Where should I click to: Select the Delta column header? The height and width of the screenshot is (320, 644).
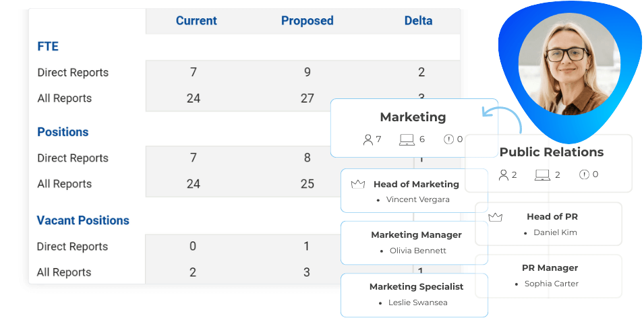coord(418,21)
